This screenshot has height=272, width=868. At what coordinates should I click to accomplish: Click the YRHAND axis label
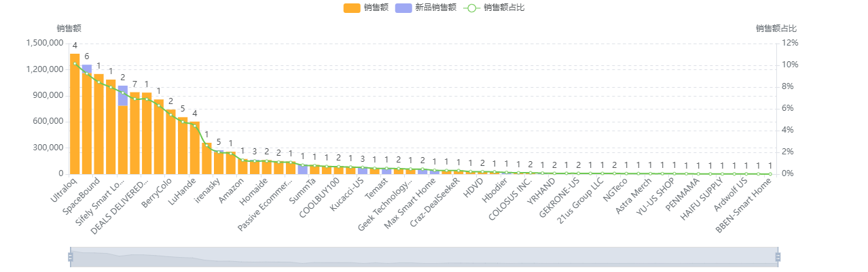coord(541,192)
